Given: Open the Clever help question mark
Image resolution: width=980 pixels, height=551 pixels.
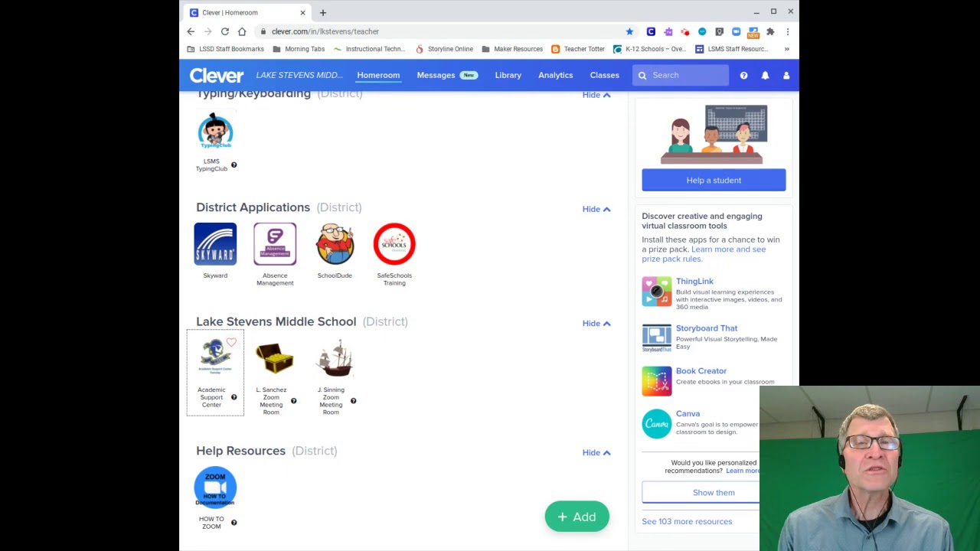Looking at the screenshot, I should coord(743,76).
